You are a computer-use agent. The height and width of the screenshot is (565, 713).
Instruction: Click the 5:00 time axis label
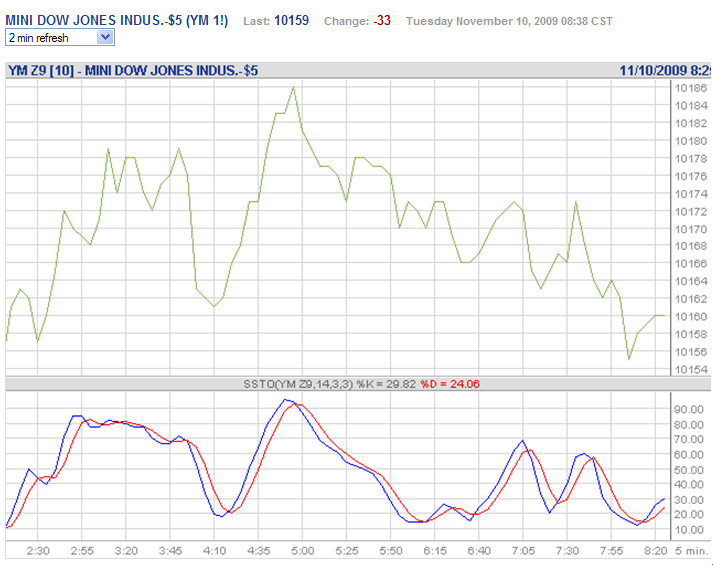[302, 551]
